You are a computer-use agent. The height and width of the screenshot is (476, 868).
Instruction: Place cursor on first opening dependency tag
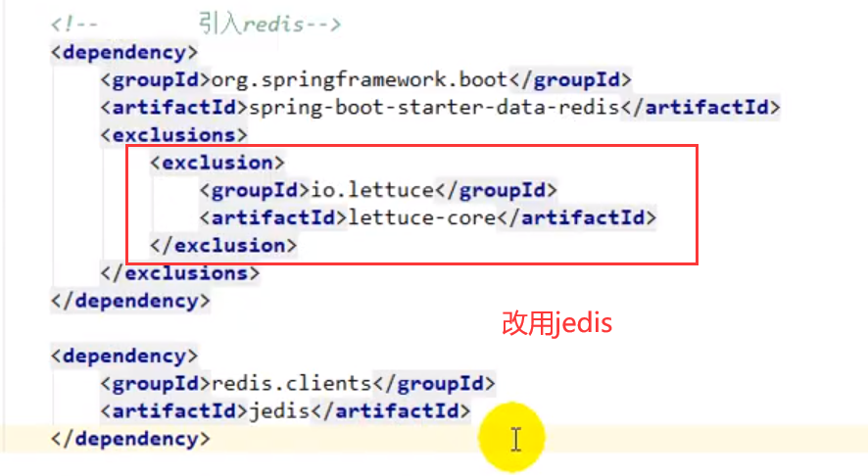click(x=124, y=52)
